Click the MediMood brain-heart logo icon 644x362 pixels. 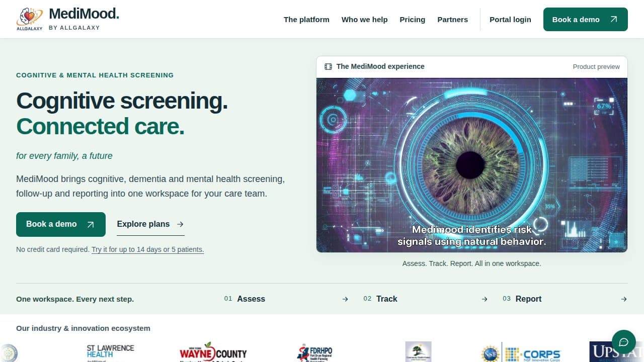pos(29,19)
